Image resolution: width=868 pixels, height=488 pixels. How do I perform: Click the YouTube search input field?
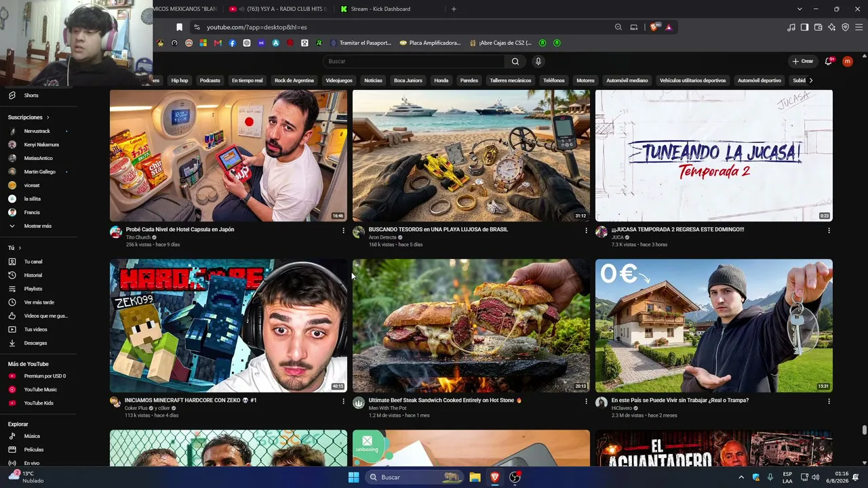[x=414, y=62]
